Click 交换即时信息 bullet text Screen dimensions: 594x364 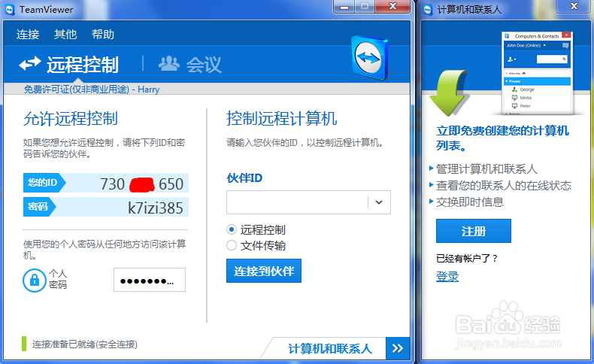pyautogui.click(x=470, y=202)
